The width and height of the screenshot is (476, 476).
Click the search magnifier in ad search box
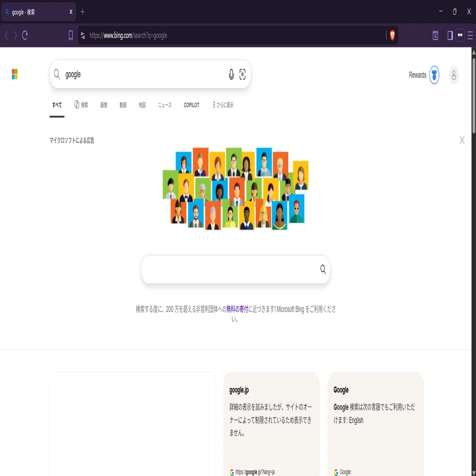click(x=323, y=269)
